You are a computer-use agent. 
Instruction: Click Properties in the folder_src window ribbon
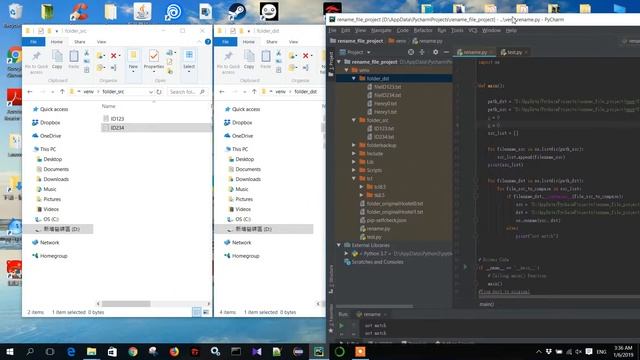click(154, 60)
